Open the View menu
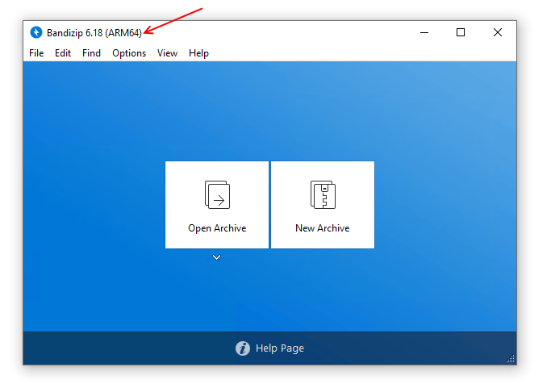Screen dimensions: 551x392 coord(167,53)
